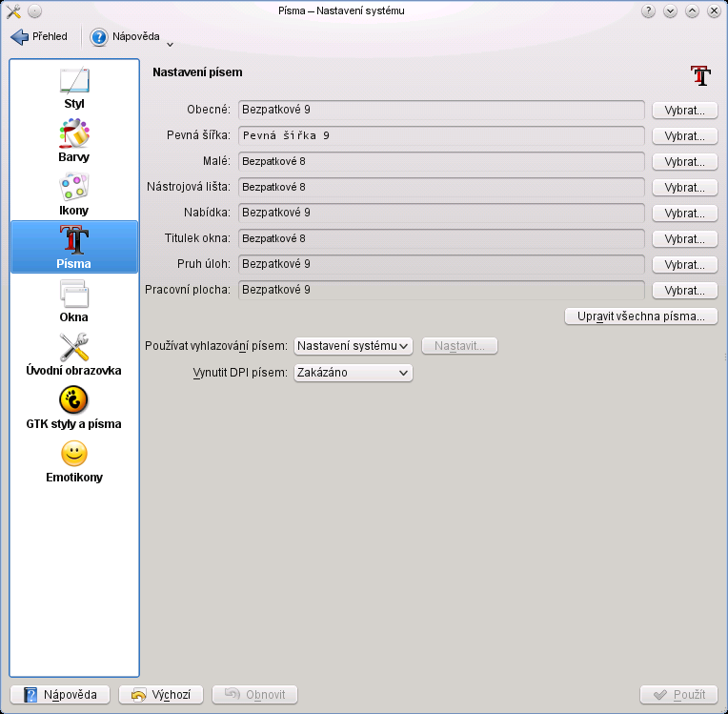Viewport: 728px width, 714px height.
Task: Click the Výchozí defaults button
Action: 161,695
